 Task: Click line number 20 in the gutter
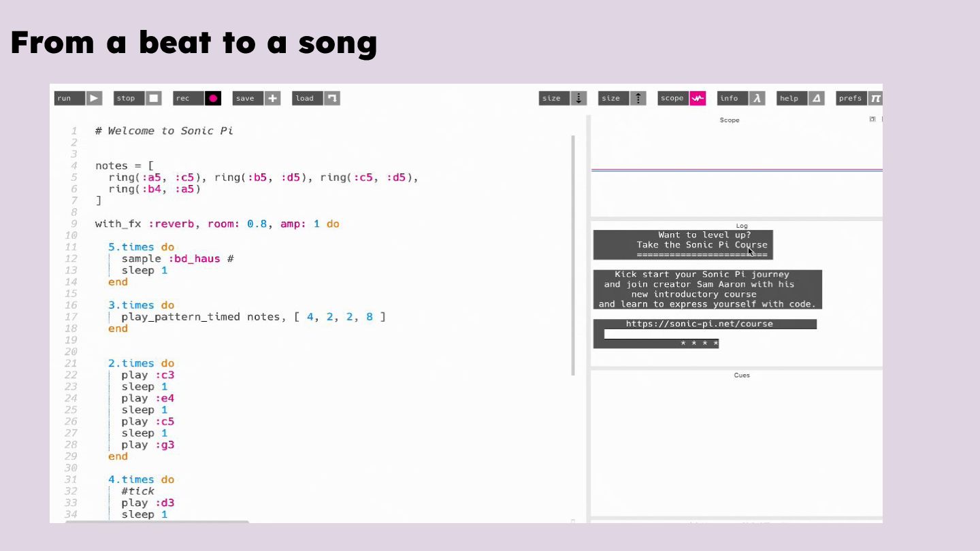71,352
